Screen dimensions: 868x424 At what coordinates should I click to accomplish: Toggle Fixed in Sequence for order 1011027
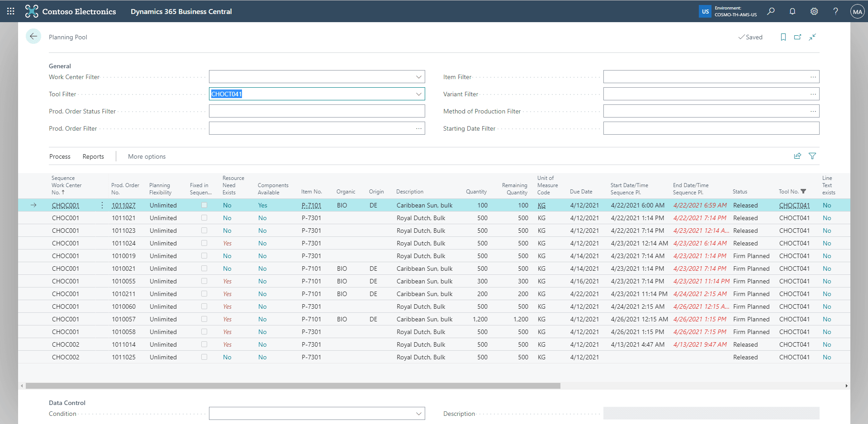coord(204,205)
